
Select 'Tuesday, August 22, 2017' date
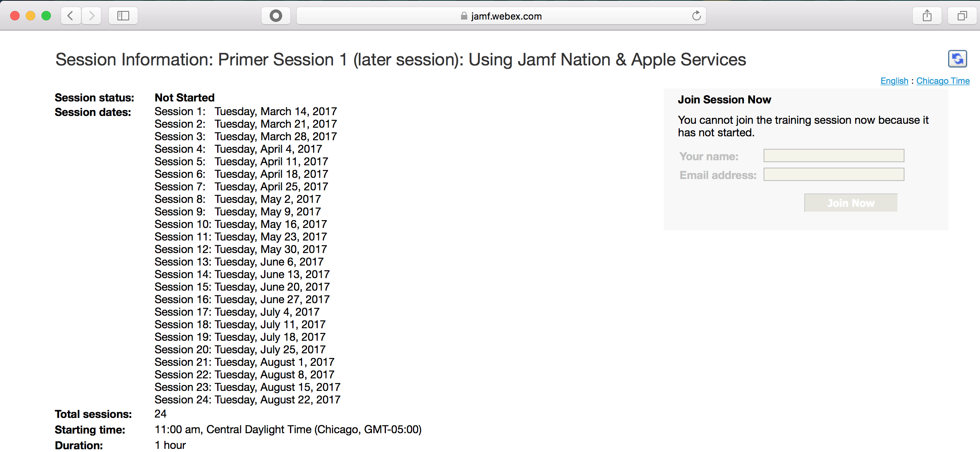(278, 400)
